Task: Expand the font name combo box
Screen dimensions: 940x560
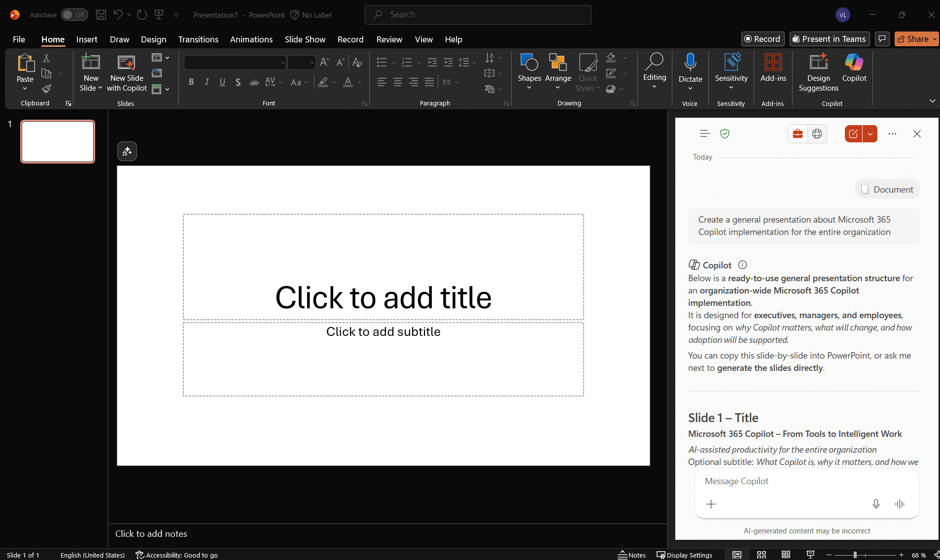Action: coord(282,63)
